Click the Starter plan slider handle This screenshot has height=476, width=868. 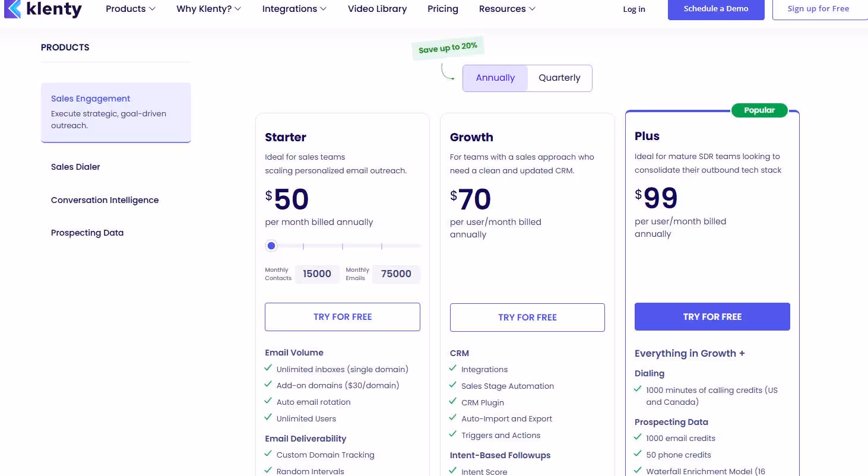point(271,246)
